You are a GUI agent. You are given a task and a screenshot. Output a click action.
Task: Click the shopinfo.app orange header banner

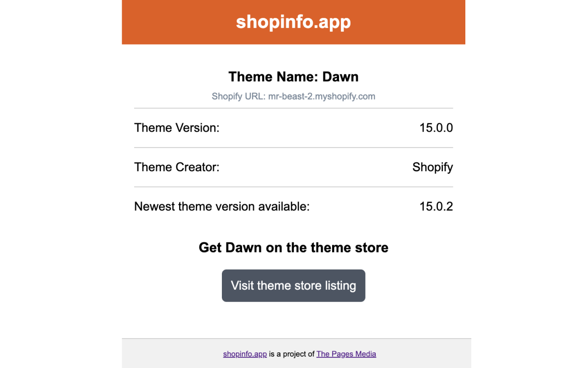294,22
